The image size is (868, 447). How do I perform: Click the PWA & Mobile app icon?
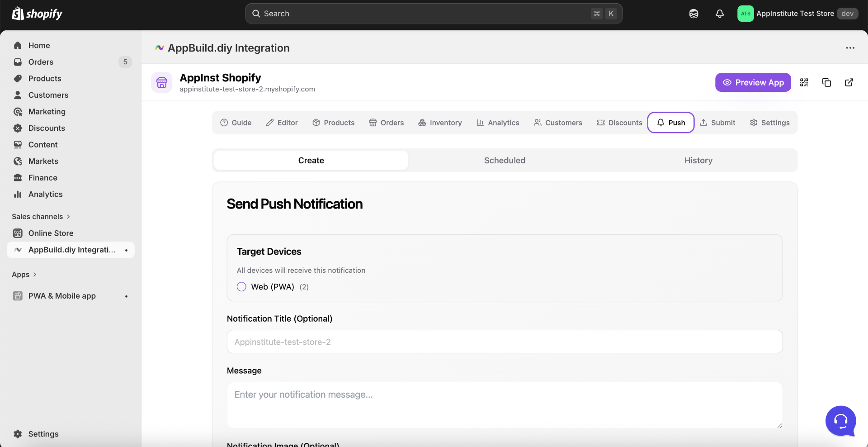[18, 296]
